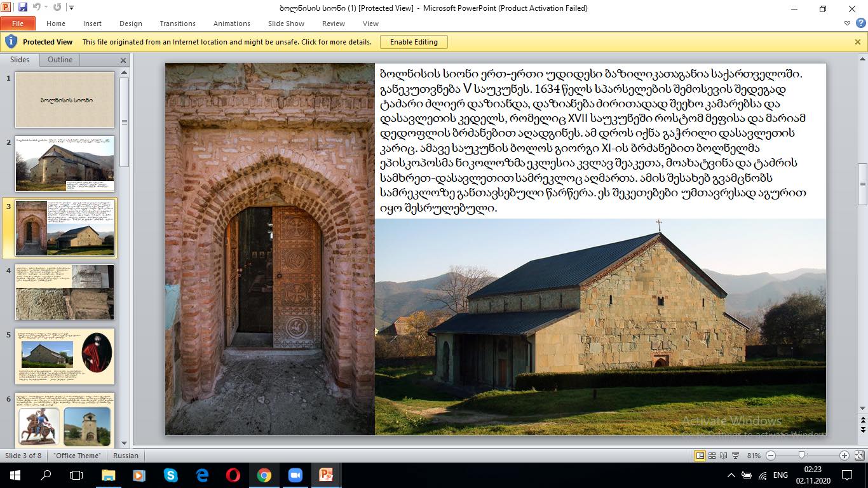
Task: Open the Transitions ribbon tab
Action: point(177,24)
